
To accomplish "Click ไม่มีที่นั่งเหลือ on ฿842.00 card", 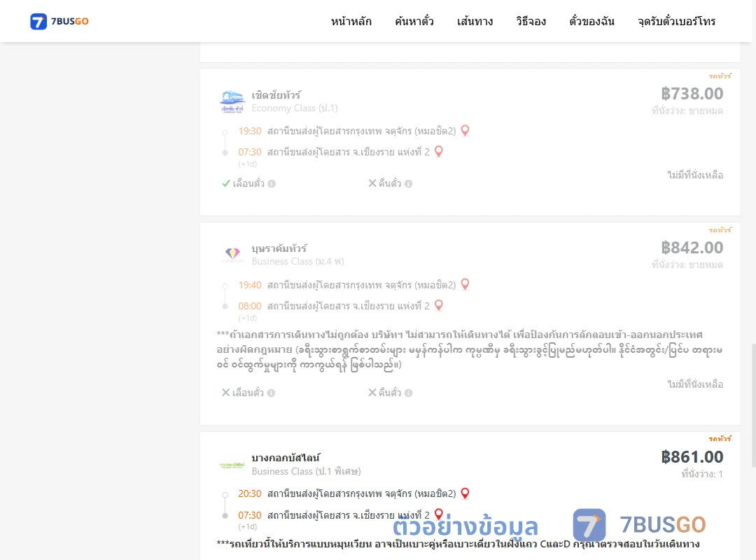I will tap(695, 384).
